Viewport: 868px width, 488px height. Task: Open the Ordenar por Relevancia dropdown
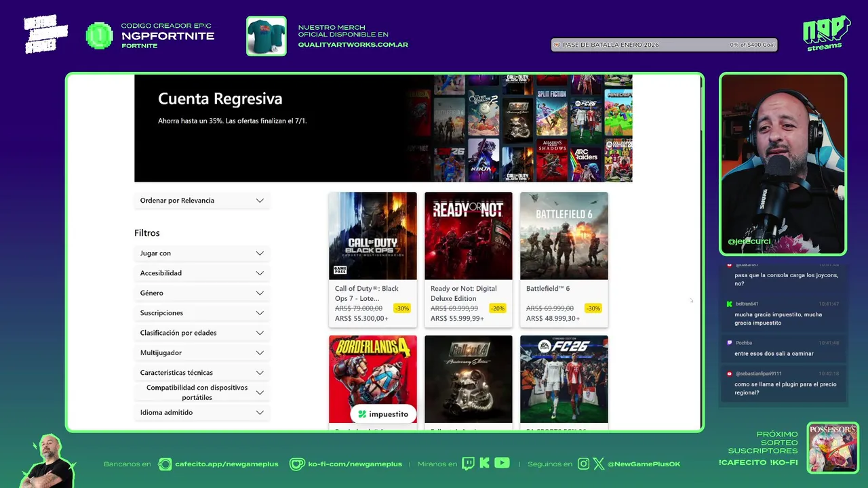(202, 201)
